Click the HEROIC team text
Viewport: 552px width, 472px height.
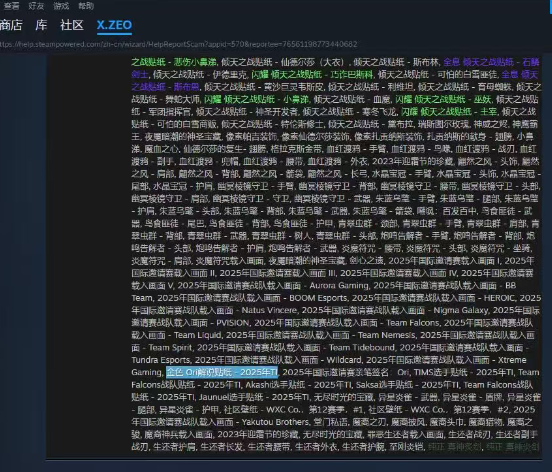pos(499,298)
